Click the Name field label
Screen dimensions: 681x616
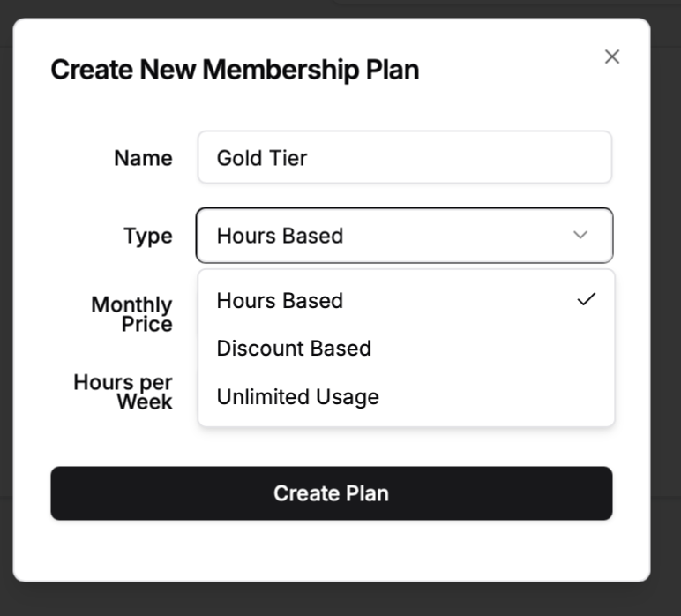(x=143, y=158)
